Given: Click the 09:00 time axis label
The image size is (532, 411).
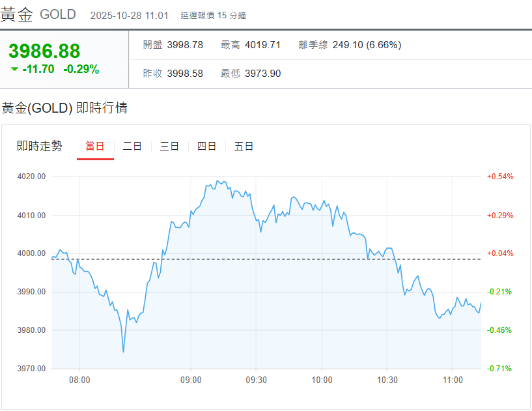Looking at the screenshot, I should (191, 380).
